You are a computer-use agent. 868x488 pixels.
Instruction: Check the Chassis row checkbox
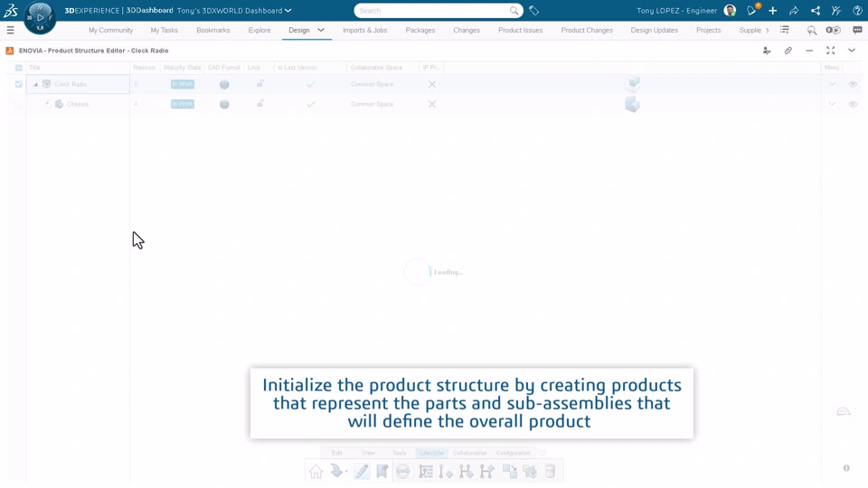[x=19, y=104]
